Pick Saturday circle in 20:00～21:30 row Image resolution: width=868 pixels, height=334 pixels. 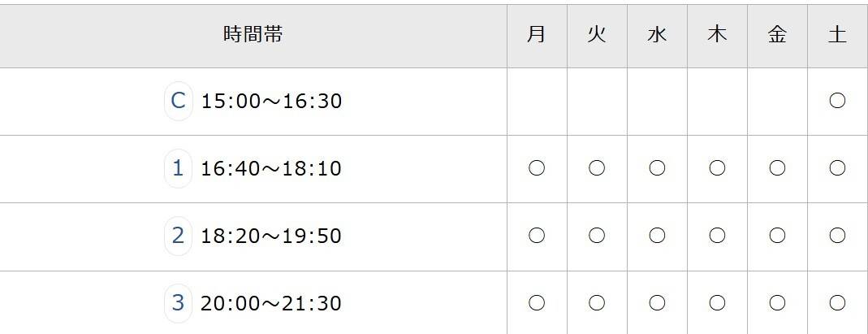(x=837, y=303)
